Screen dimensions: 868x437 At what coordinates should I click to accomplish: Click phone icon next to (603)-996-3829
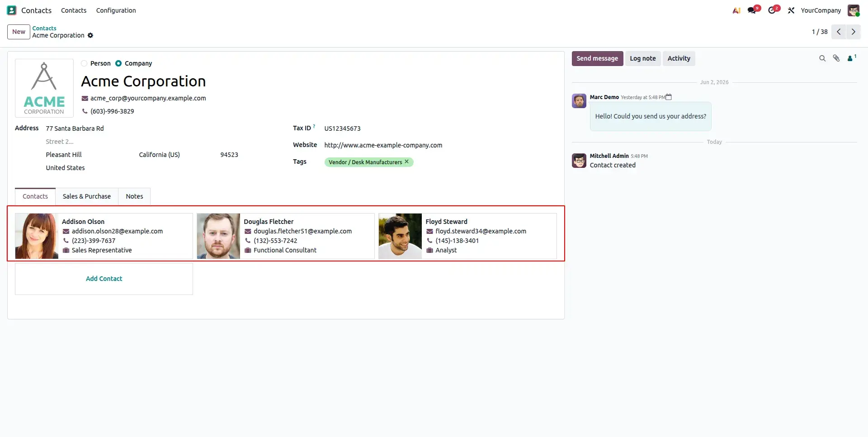[x=85, y=111]
